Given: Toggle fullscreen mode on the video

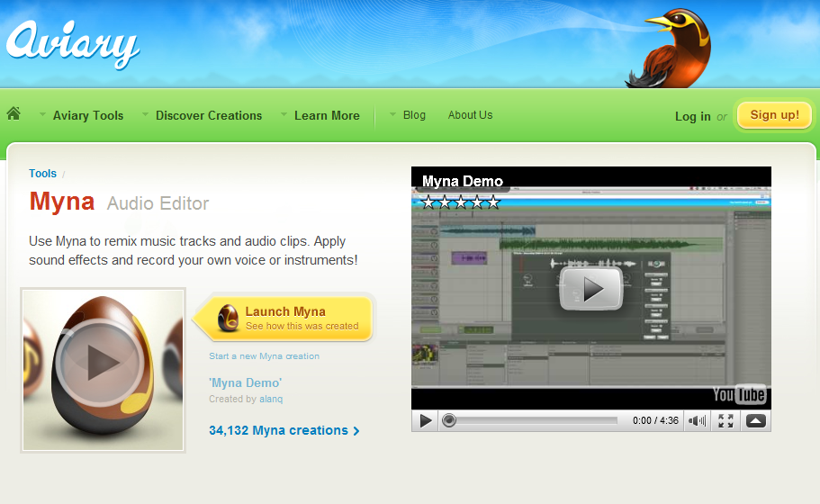Looking at the screenshot, I should (725, 420).
